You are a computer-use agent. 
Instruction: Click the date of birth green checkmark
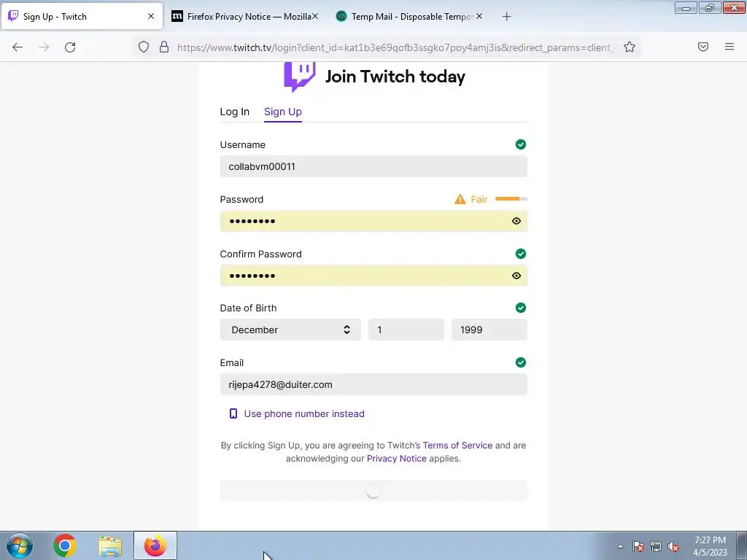click(521, 308)
